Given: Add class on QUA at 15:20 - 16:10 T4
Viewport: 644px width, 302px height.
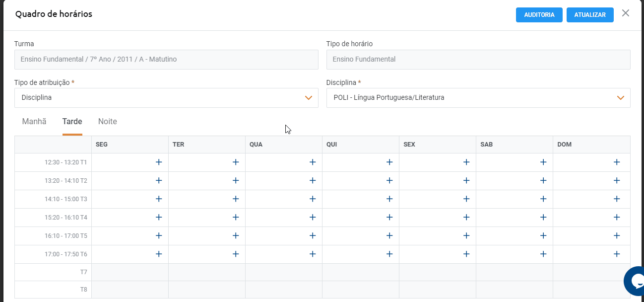Looking at the screenshot, I should [313, 217].
